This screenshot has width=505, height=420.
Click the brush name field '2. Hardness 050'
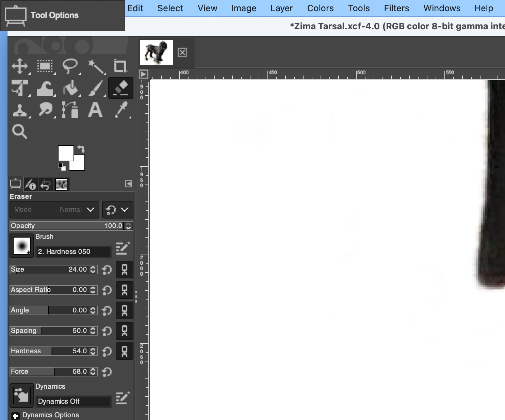[73, 252]
